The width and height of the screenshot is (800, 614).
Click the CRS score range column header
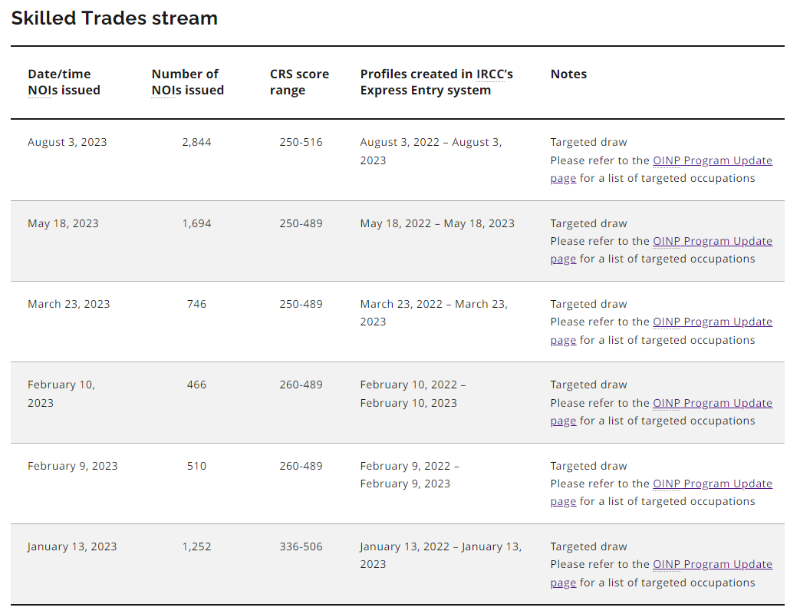[299, 82]
